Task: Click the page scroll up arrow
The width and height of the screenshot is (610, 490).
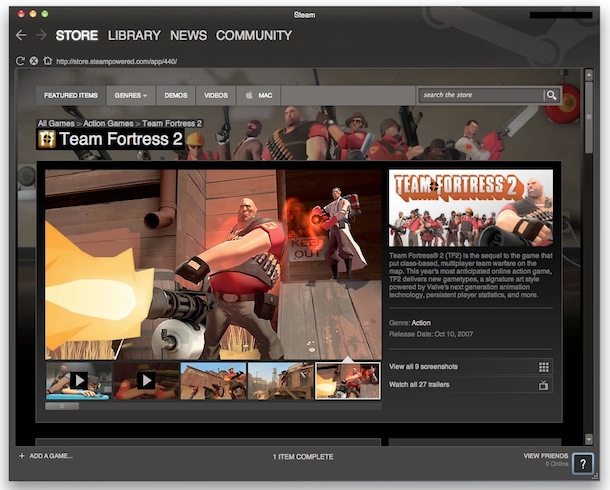Action: (x=589, y=75)
